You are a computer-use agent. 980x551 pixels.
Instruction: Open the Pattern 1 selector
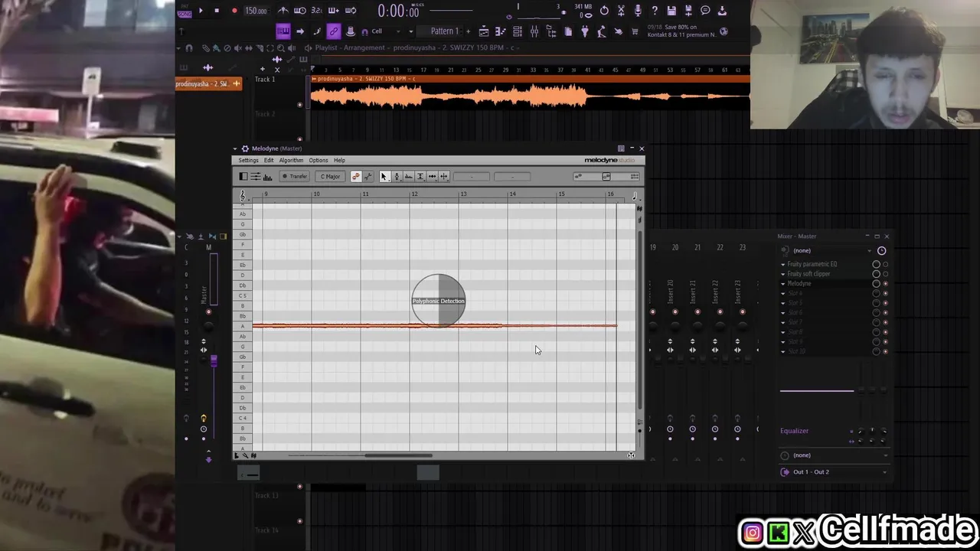coord(444,31)
